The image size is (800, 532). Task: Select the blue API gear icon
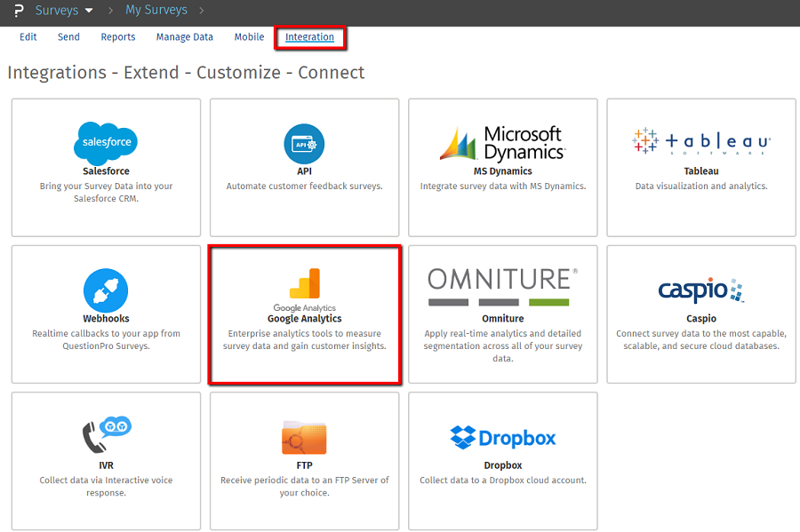coord(304,143)
